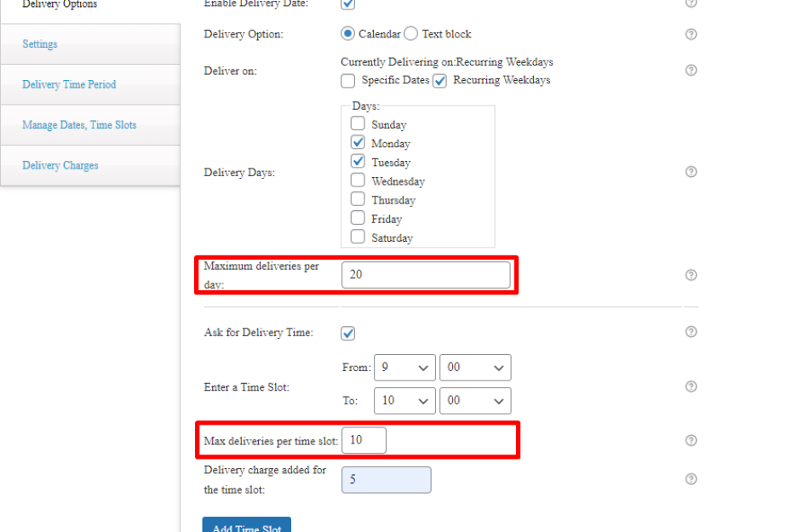Viewport: 809px width, 532px height.
Task: Uncheck the Monday delivery day
Action: point(359,142)
